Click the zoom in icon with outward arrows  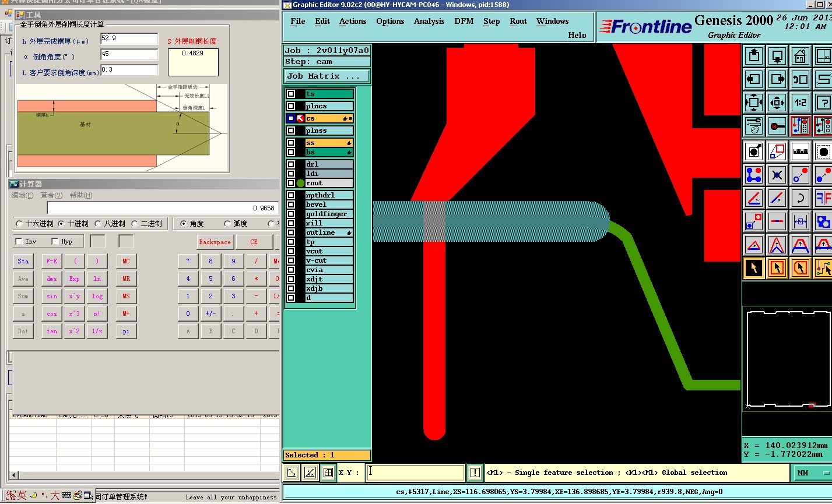754,103
